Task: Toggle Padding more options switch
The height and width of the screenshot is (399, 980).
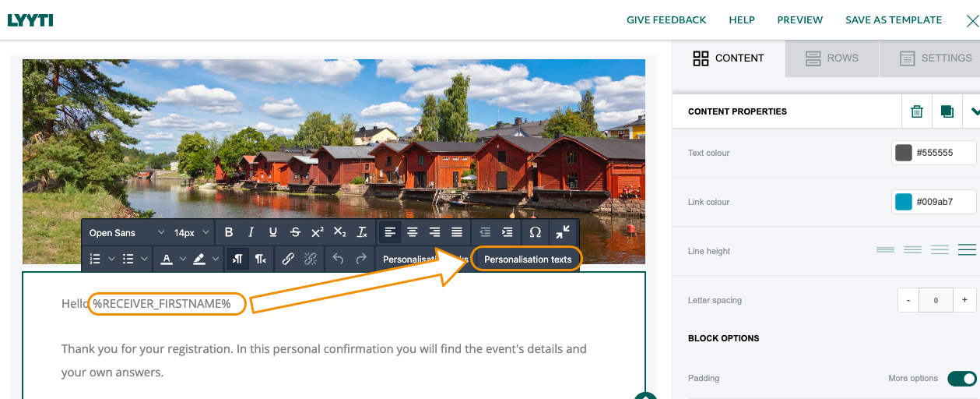Action: click(x=961, y=379)
